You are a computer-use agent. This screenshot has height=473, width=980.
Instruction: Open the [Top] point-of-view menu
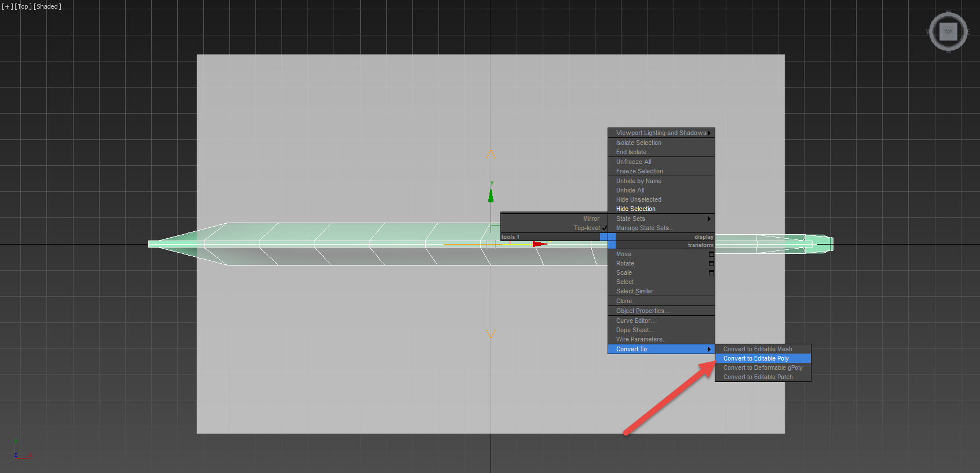point(23,6)
